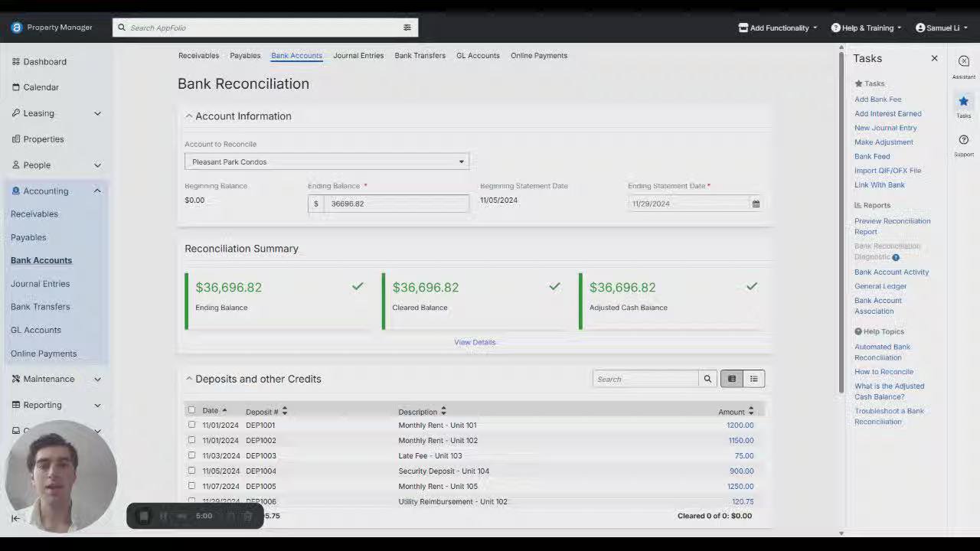Check the DEP1004 Security Deposit Unit 104 row

coord(191,471)
